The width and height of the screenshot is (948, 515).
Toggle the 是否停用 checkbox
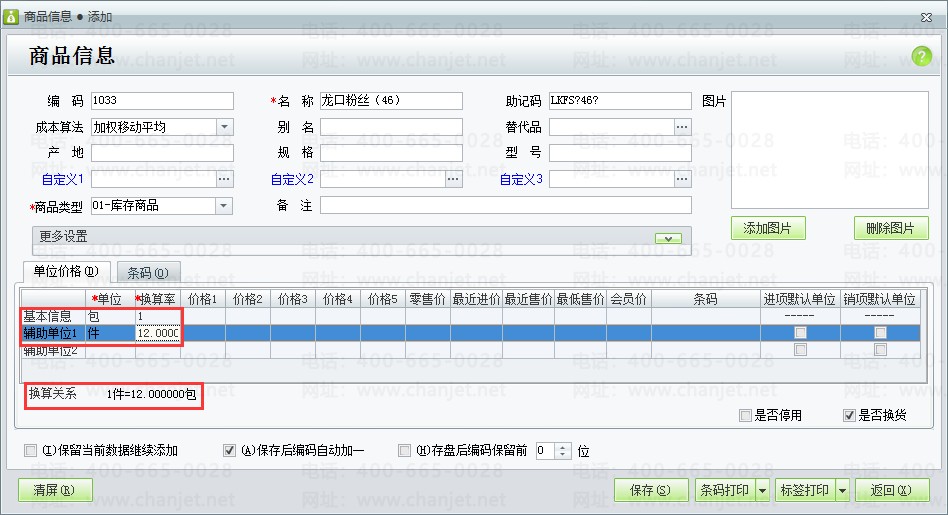(x=745, y=415)
